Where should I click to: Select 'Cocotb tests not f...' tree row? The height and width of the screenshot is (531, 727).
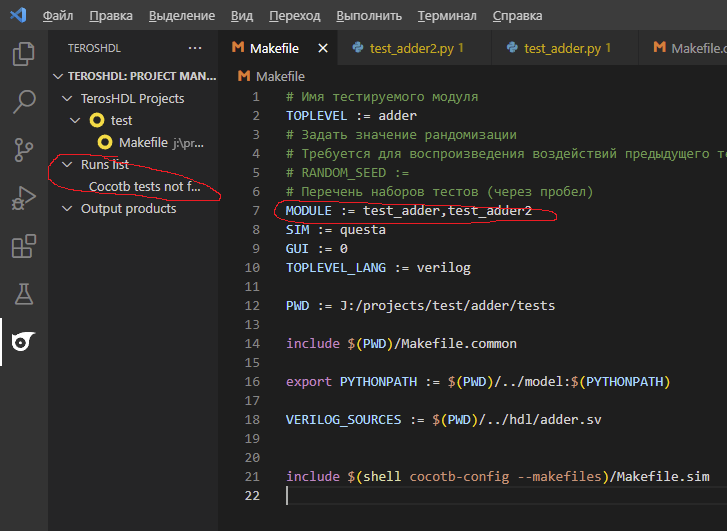[x=134, y=186]
